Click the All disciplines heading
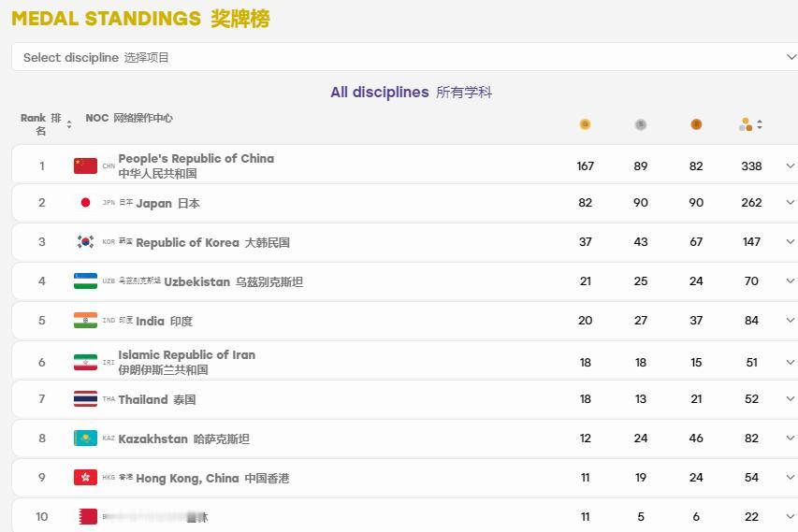The height and width of the screenshot is (532, 798). [411, 92]
